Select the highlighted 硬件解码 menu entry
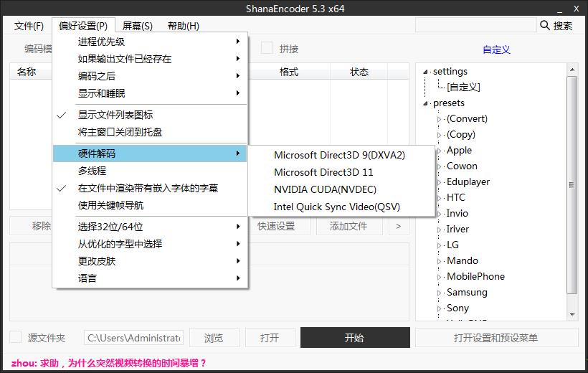Viewport: 588px width, 373px height. click(x=150, y=154)
